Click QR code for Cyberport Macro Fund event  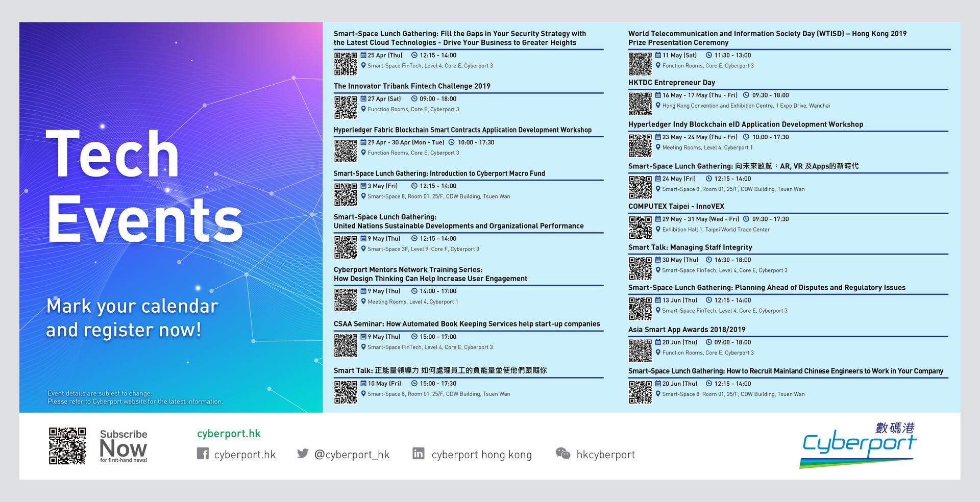346,194
